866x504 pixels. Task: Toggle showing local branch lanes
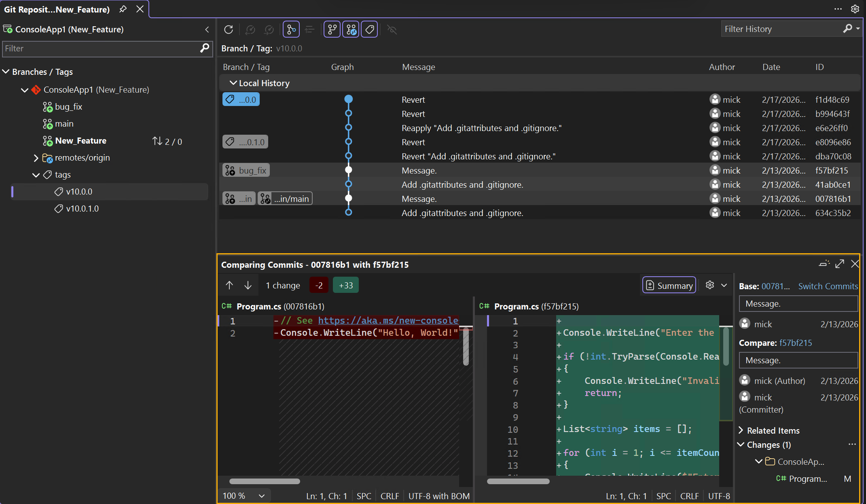click(332, 29)
